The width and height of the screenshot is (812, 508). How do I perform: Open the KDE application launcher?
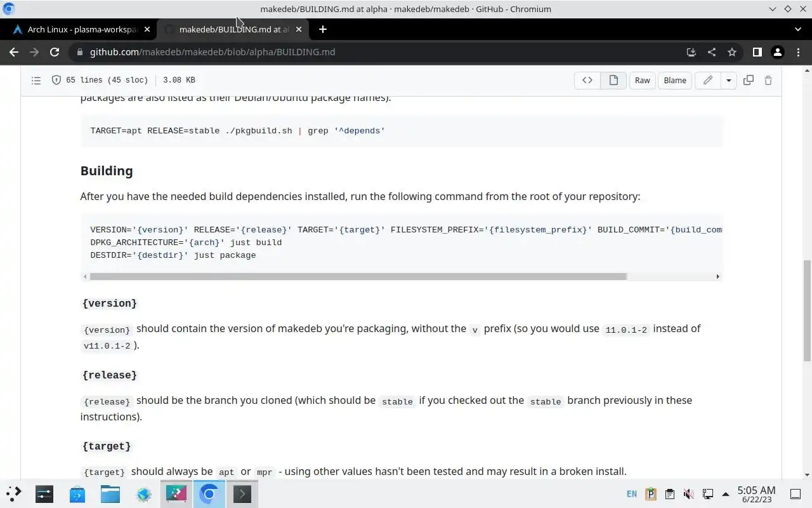point(13,493)
